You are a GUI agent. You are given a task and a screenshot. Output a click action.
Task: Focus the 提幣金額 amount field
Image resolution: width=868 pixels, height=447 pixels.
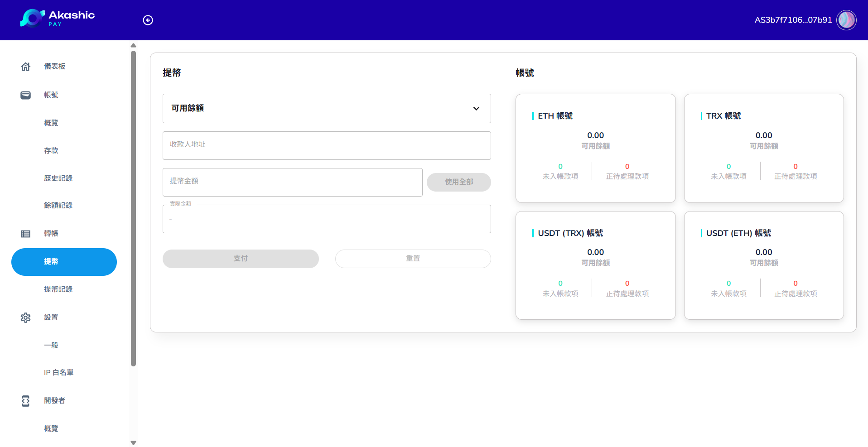coord(292,182)
